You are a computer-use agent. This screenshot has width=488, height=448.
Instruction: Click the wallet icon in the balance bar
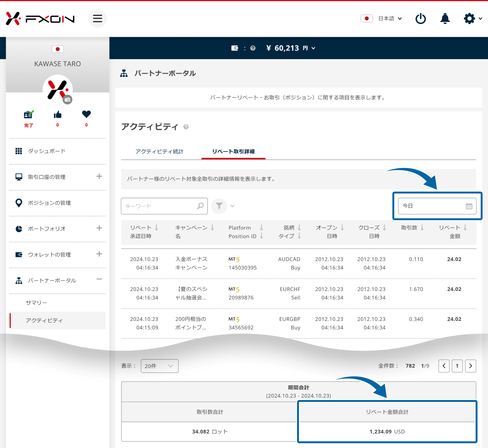tap(234, 48)
